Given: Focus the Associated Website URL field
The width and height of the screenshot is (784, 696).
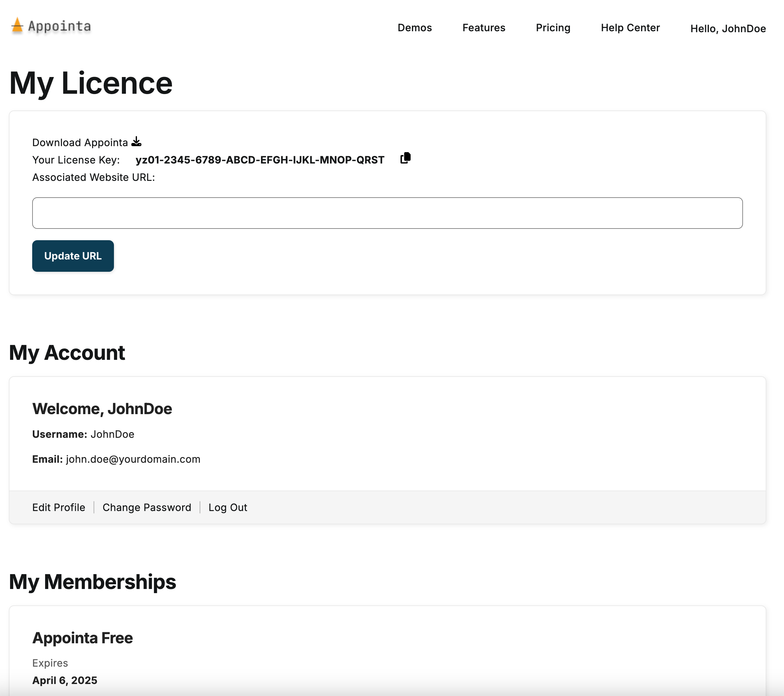Looking at the screenshot, I should coord(387,213).
